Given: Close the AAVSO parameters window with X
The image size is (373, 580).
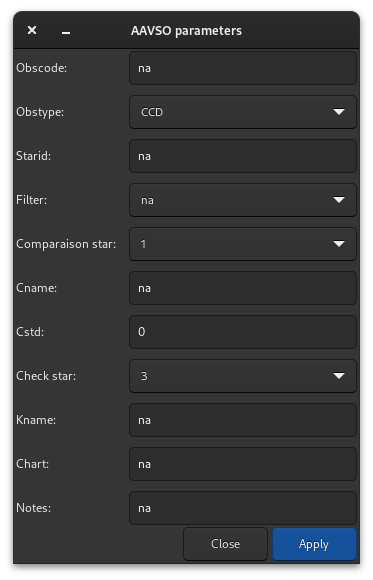Looking at the screenshot, I should 32,30.
